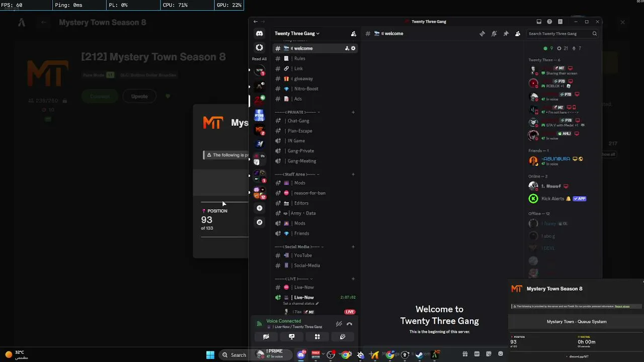Open the giveaway channel
This screenshot has width=644, height=362.
(x=315, y=78)
